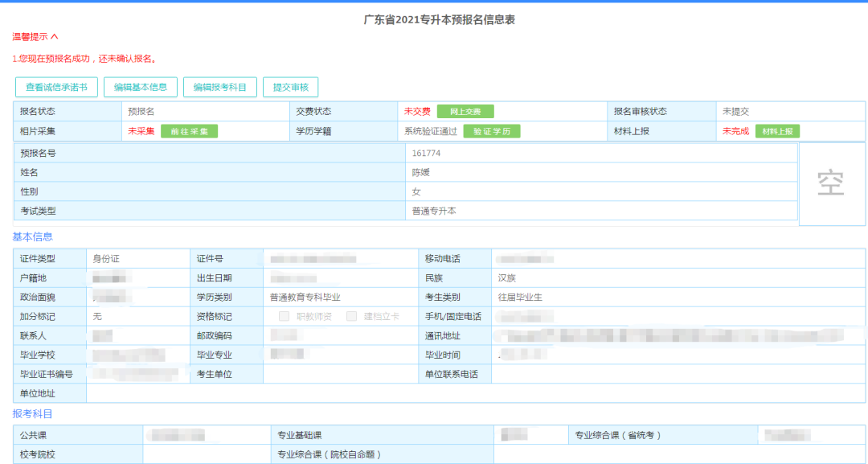Screen dimensions: 868x464
Task: Click the red 未交费 payment status text
Action: [x=417, y=112]
